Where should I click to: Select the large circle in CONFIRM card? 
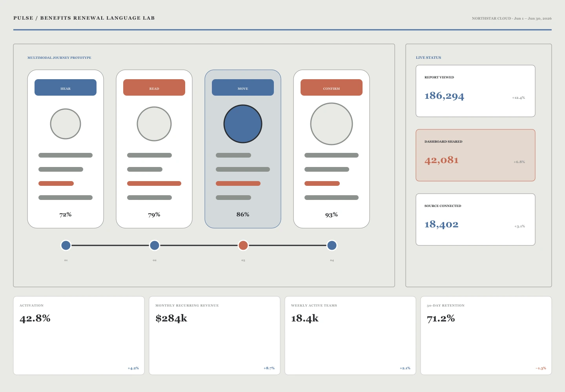[332, 124]
